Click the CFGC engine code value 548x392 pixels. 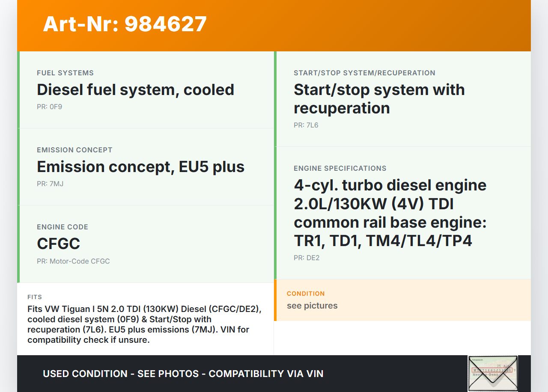click(58, 244)
